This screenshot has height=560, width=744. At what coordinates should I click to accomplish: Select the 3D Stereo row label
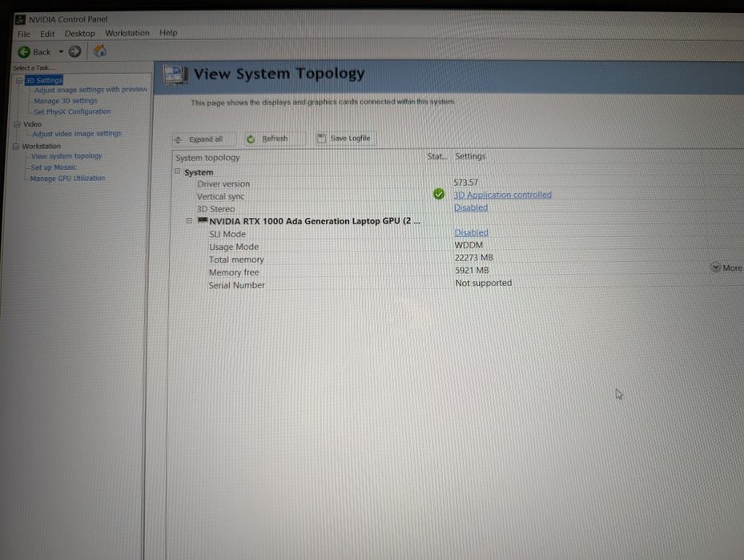[215, 209]
